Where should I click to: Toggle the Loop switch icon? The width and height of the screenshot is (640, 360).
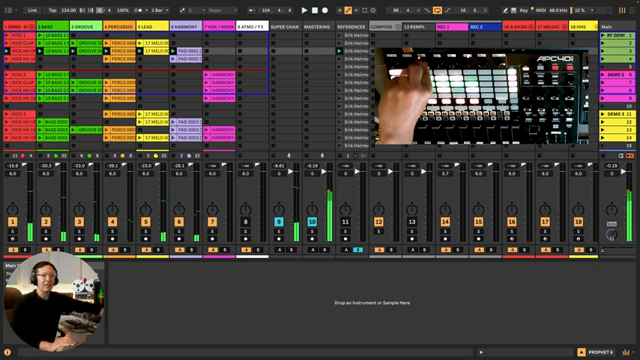pos(437,10)
